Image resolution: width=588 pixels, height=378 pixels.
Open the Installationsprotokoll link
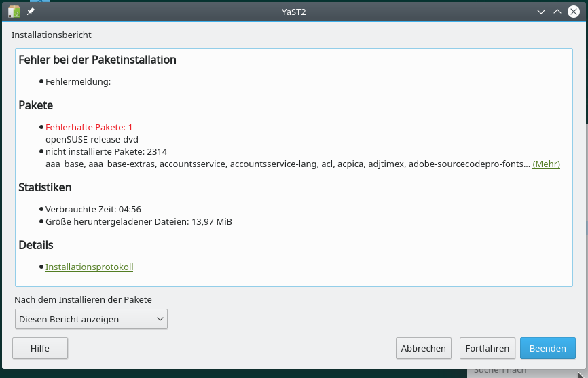click(89, 267)
